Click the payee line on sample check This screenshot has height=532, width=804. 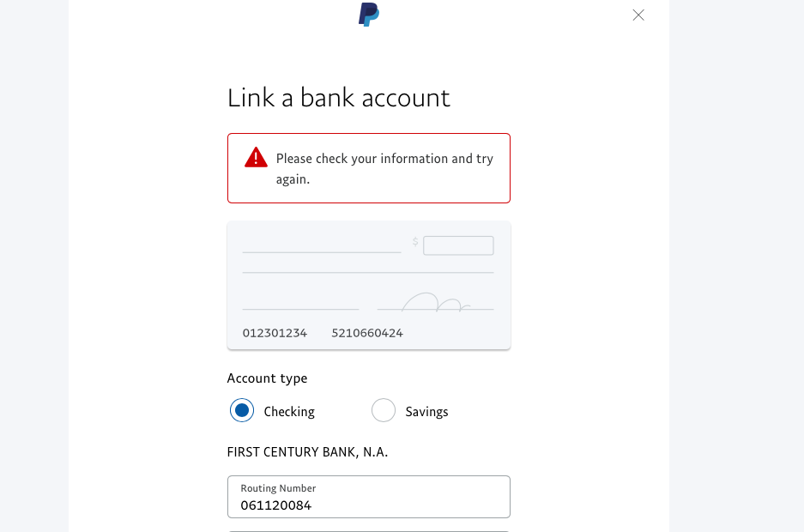(x=322, y=251)
